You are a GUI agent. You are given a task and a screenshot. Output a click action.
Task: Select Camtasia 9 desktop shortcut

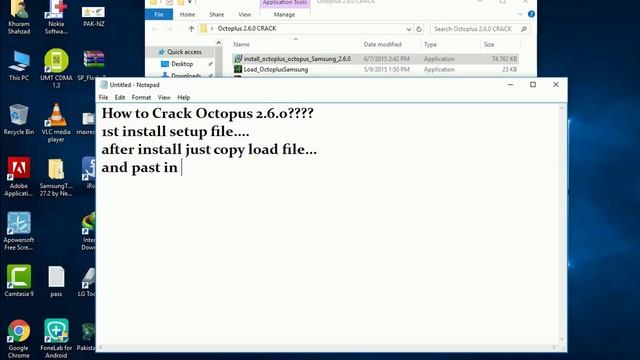pos(19,281)
